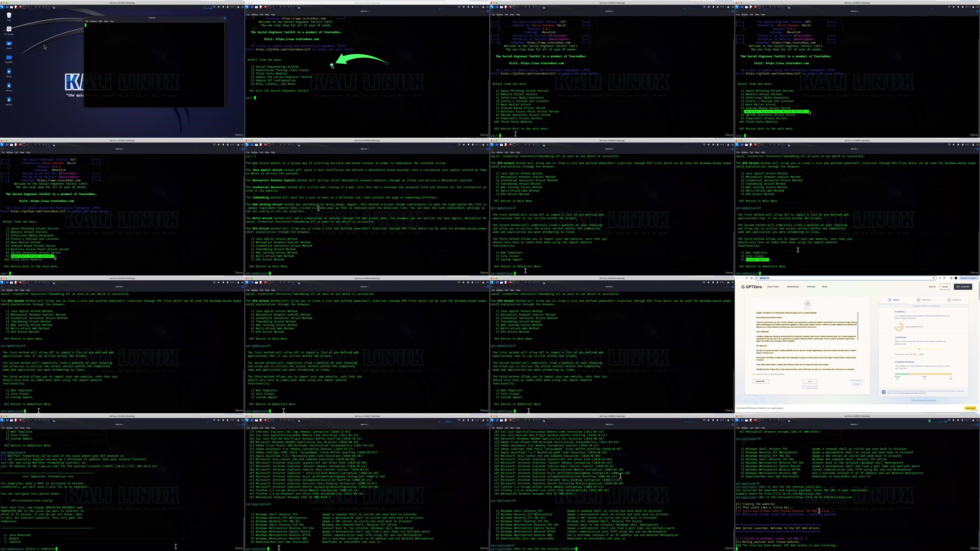Select the bot.py file icon
Viewport: 980px width, 551px height.
pos(9,72)
